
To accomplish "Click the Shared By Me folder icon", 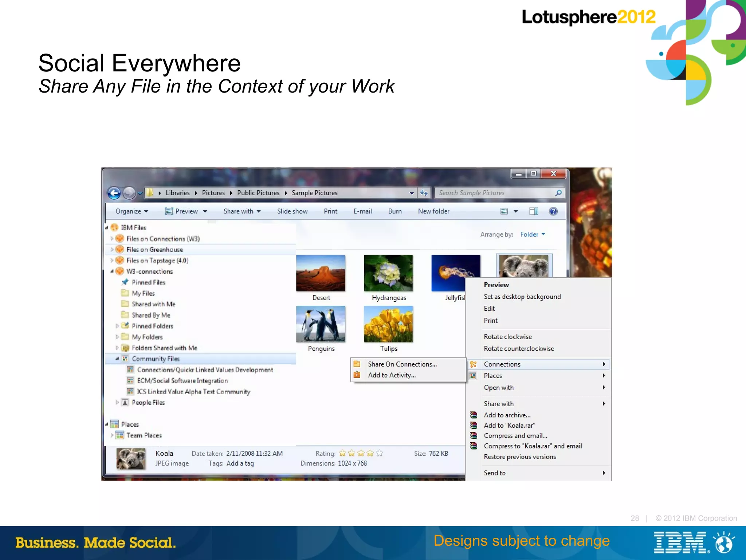I will click(125, 315).
